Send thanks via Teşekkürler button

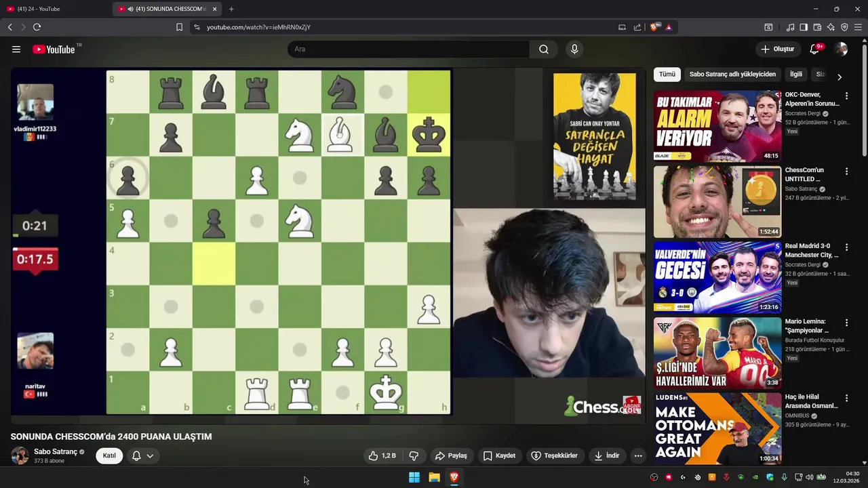(554, 455)
